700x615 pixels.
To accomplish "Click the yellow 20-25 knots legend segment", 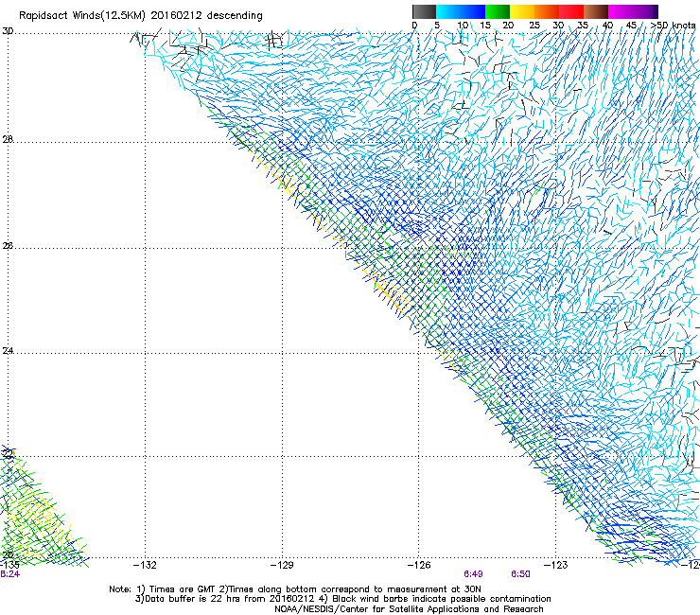I will point(522,11).
